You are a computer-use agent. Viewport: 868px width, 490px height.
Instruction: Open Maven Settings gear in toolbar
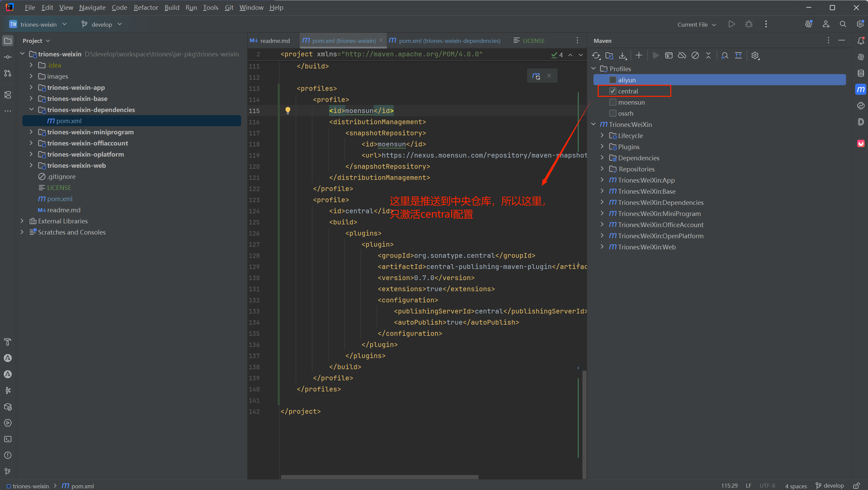[755, 56]
